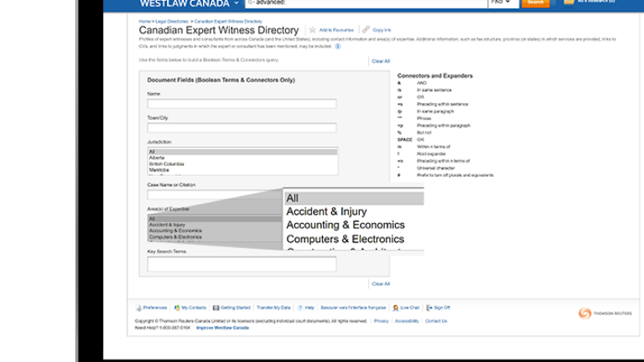Click the info icon after the description

(338, 46)
